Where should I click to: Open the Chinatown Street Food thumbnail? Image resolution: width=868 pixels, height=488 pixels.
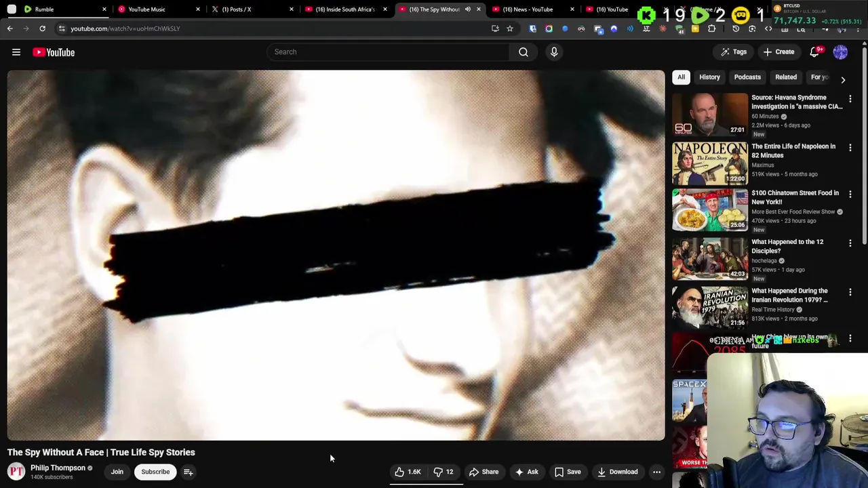710,210
